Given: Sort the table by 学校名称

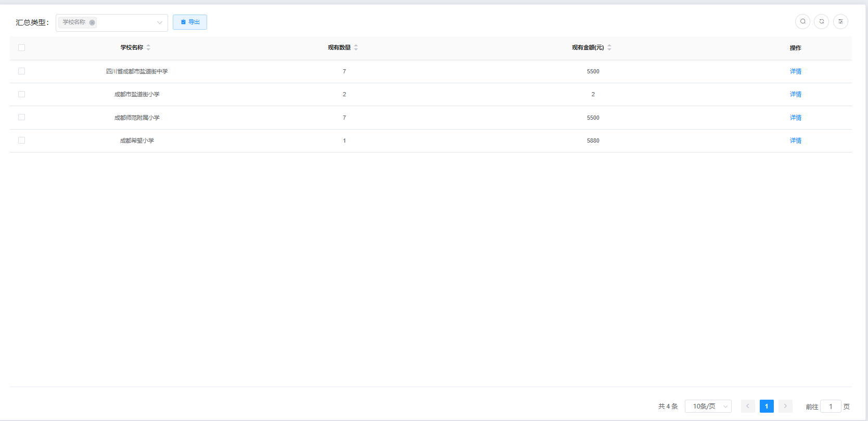Looking at the screenshot, I should [148, 47].
